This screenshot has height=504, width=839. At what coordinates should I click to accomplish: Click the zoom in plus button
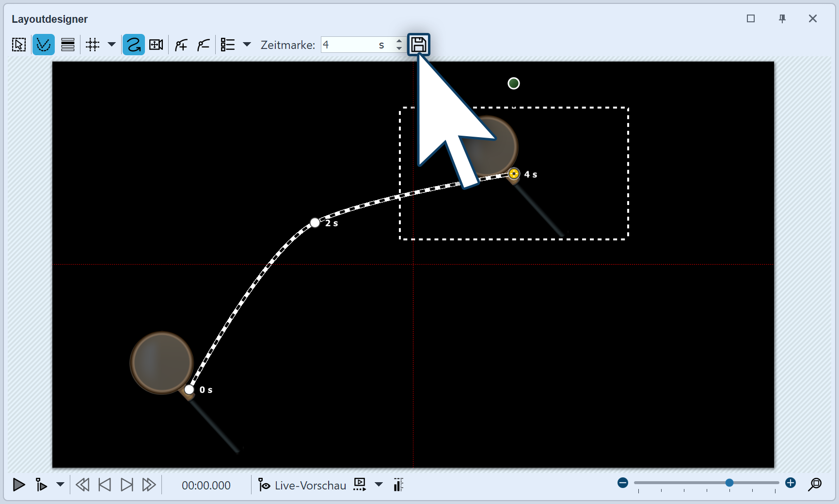[791, 483]
